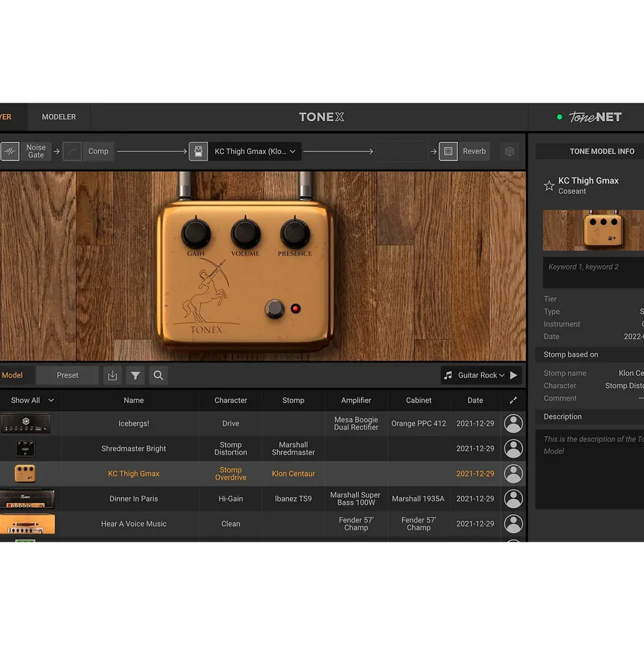
Task: Sort by Amplifier column header
Action: [x=356, y=400]
